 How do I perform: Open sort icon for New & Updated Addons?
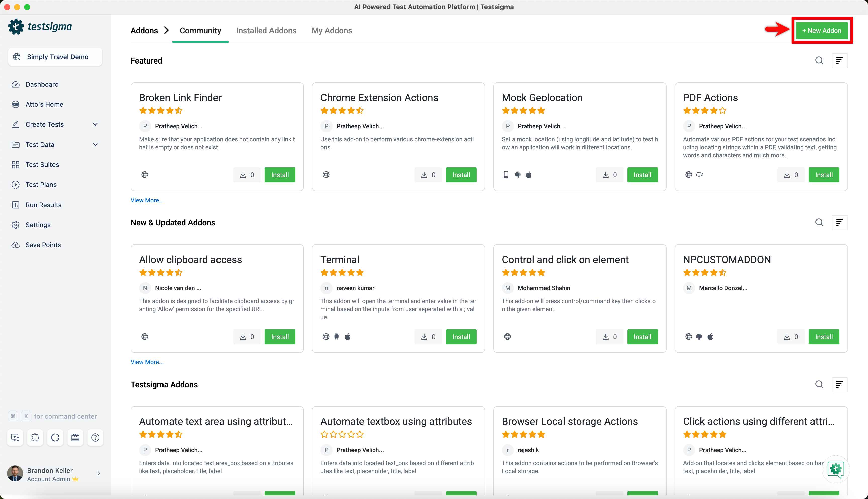click(839, 222)
